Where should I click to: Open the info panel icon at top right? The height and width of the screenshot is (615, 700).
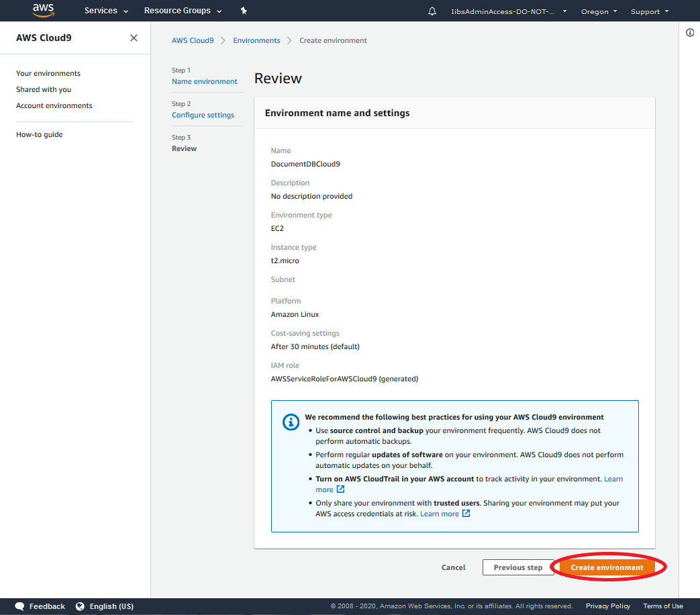coord(689,32)
